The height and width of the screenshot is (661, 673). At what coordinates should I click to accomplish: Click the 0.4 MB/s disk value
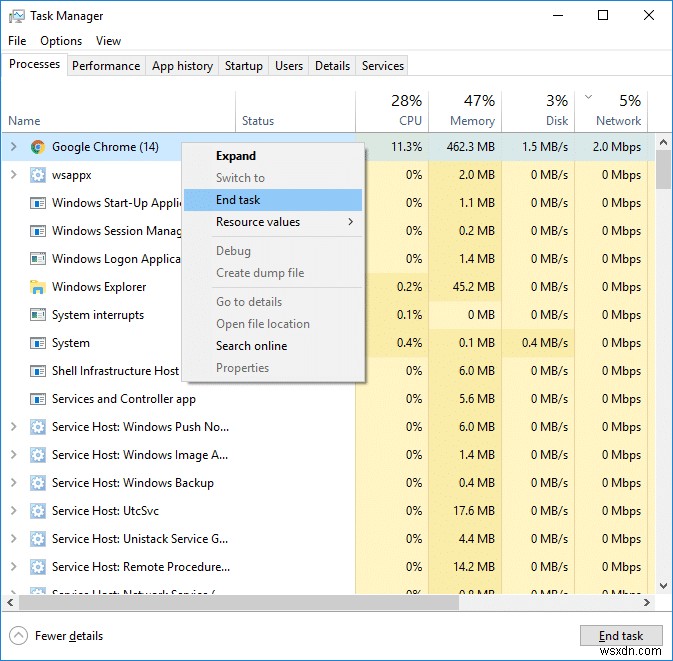coord(545,343)
